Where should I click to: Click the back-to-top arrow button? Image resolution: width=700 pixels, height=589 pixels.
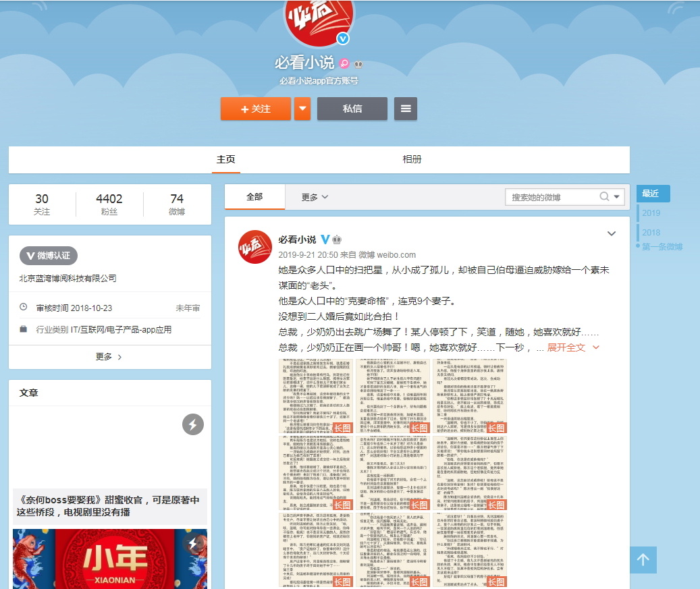tap(643, 559)
